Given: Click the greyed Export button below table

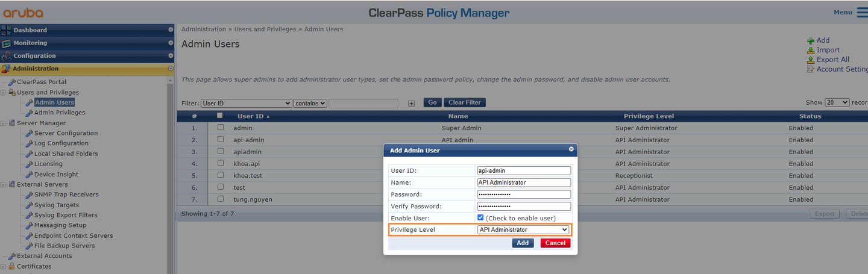Looking at the screenshot, I should pyautogui.click(x=825, y=214).
